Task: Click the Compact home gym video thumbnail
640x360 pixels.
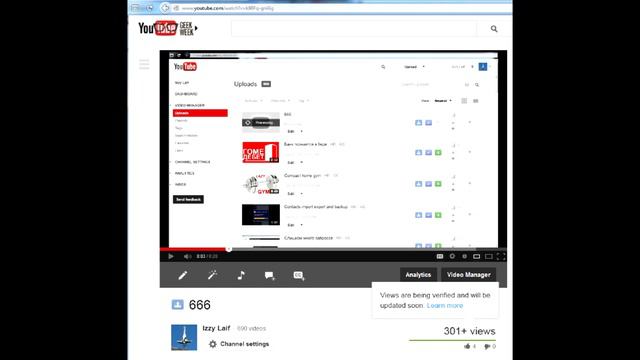Action: point(261,184)
